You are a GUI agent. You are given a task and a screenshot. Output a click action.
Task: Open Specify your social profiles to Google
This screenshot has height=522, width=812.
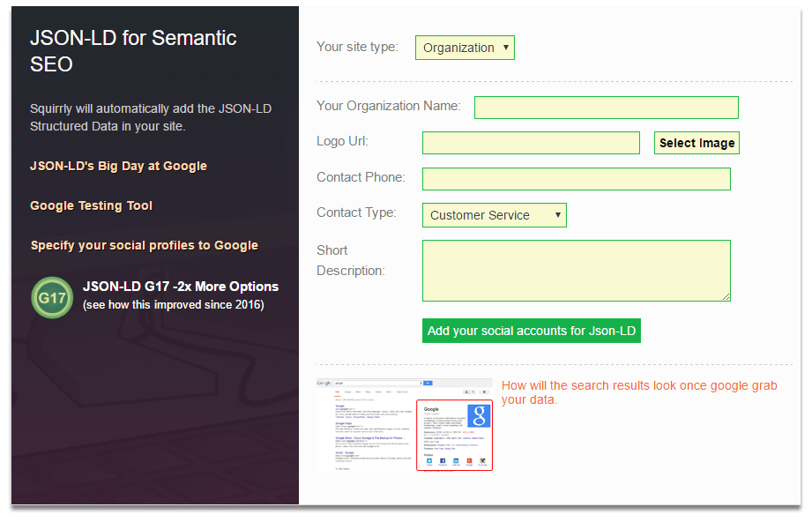pyautogui.click(x=144, y=245)
